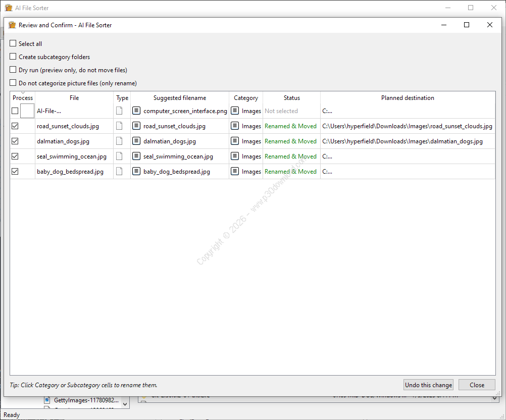
Task: Click the AI File Sorter icon in dialog title bar
Action: click(13, 25)
